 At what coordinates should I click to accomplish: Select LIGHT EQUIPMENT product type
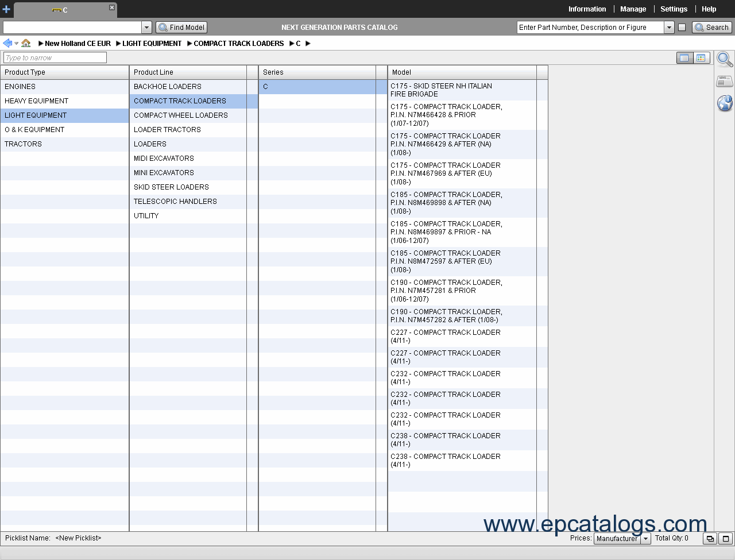pyautogui.click(x=65, y=115)
